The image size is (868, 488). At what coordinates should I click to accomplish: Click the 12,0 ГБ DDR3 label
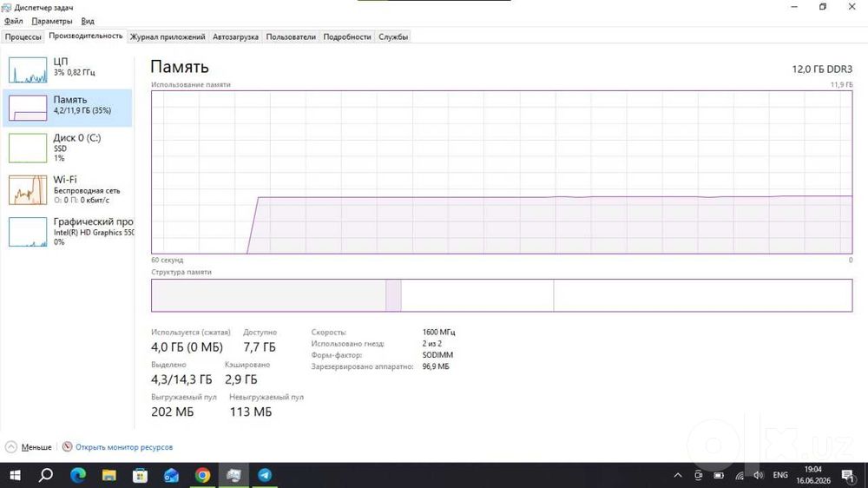coord(822,69)
